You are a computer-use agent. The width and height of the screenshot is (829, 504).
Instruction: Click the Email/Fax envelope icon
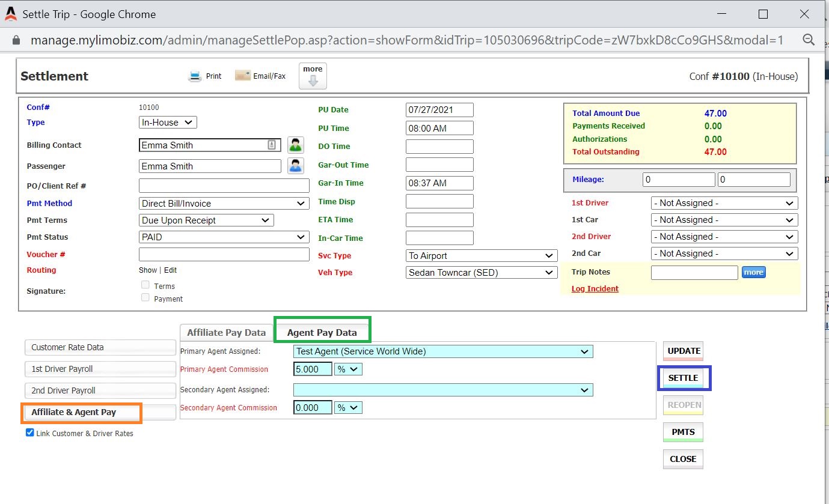pos(242,76)
